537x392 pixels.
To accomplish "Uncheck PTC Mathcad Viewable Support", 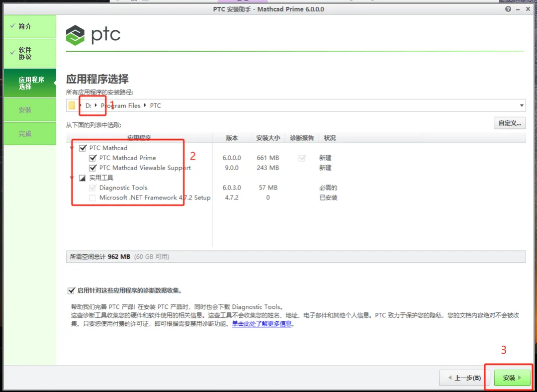I will (92, 168).
